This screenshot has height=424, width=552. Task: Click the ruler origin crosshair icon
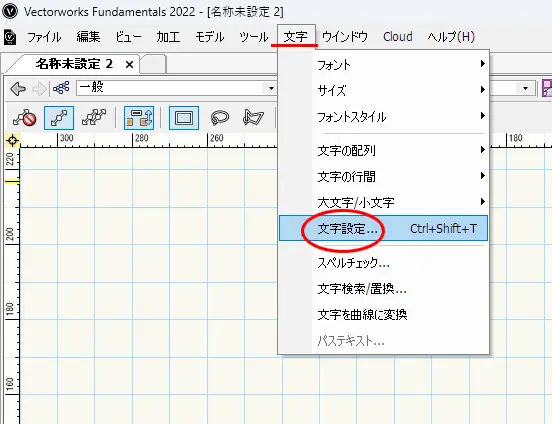(13, 141)
